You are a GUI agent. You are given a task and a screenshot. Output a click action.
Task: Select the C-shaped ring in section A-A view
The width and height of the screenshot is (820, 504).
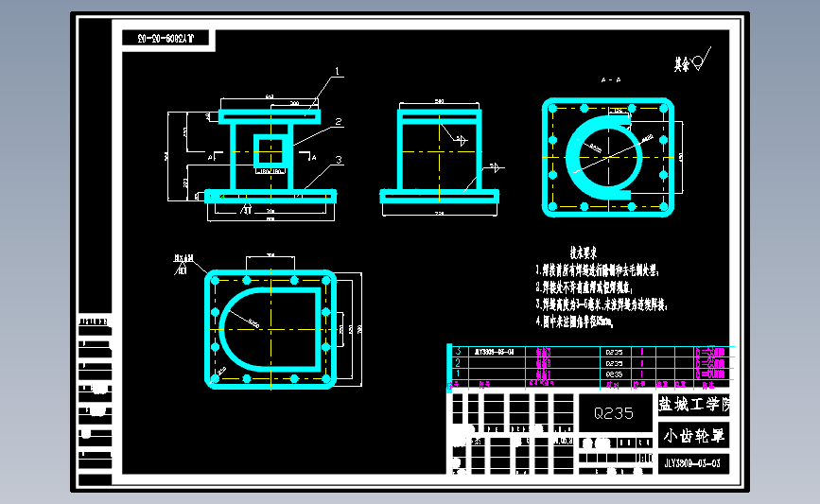tap(604, 157)
